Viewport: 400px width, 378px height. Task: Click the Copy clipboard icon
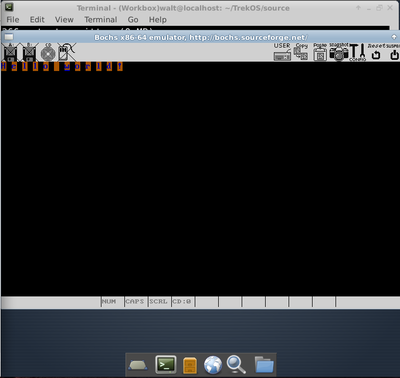tap(301, 52)
